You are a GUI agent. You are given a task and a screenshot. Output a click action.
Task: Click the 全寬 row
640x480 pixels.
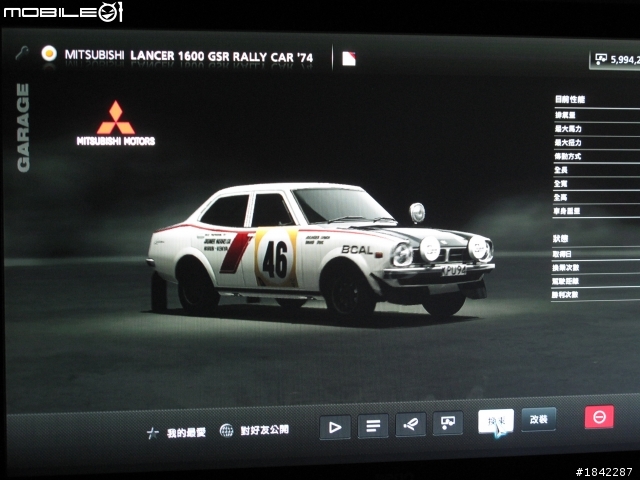(x=596, y=184)
